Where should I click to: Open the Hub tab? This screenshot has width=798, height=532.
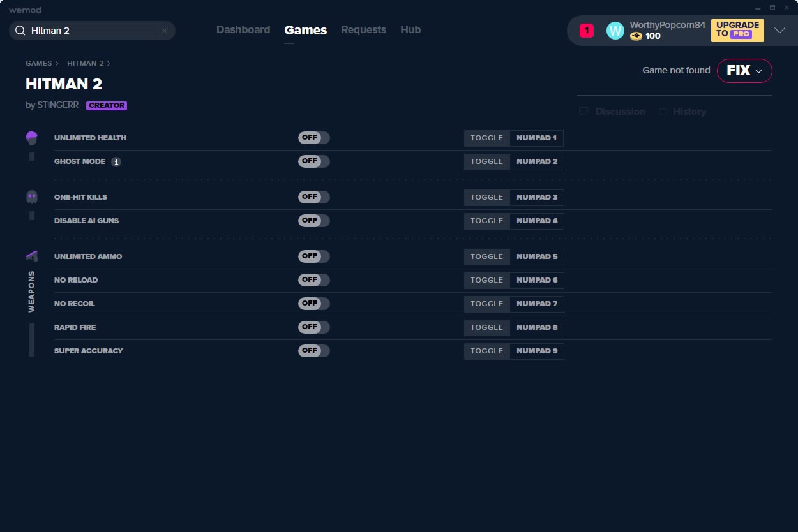point(410,30)
